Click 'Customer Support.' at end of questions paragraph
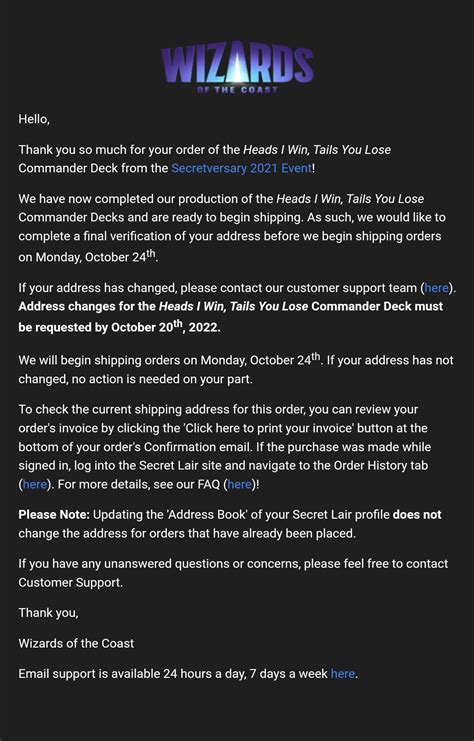The width and height of the screenshot is (474, 741). click(70, 583)
